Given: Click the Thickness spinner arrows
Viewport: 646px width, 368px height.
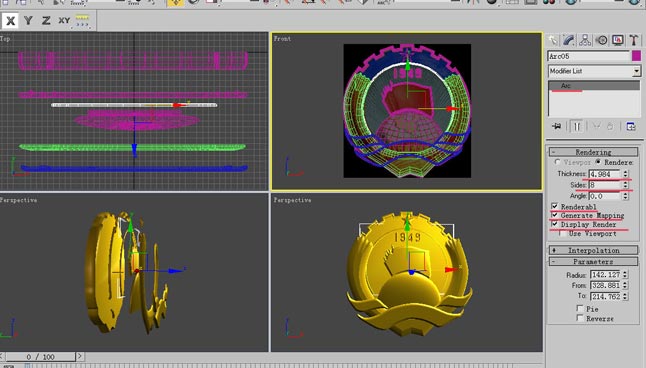Looking at the screenshot, I should 625,174.
